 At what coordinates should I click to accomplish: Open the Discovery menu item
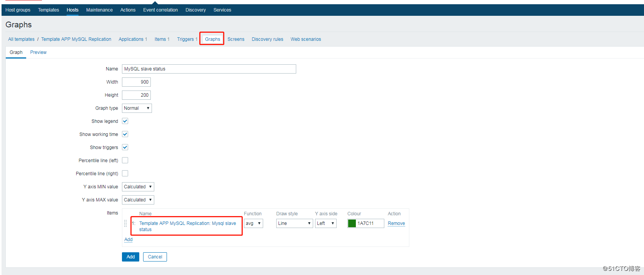point(195,10)
